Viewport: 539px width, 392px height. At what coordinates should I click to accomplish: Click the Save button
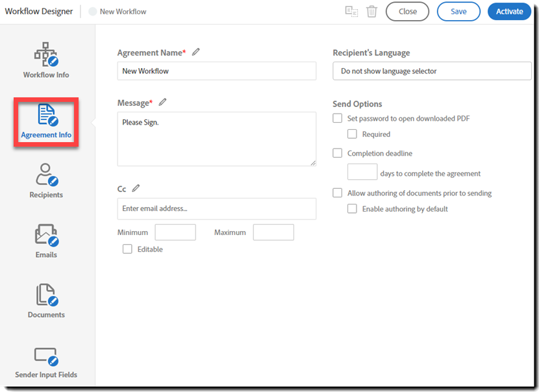pyautogui.click(x=458, y=11)
